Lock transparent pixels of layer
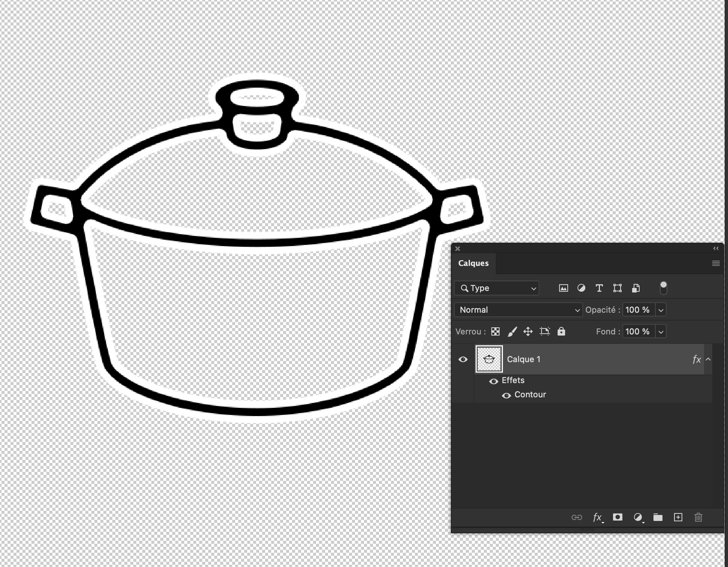Viewport: 728px width, 567px height. 495,331
